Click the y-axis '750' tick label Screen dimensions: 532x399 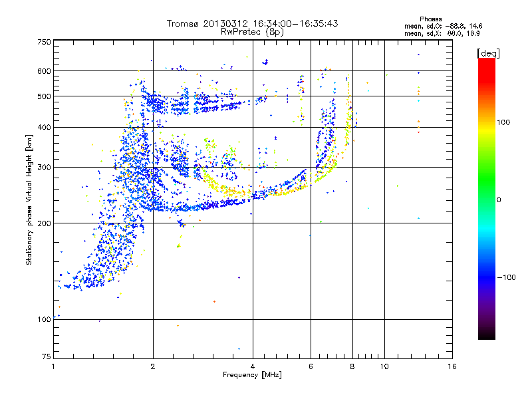pyautogui.click(x=45, y=42)
